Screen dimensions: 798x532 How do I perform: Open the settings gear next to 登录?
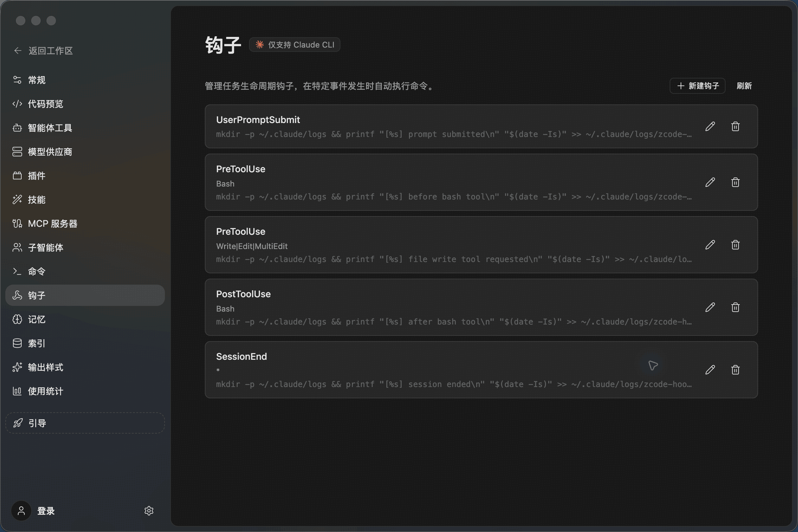[x=149, y=511]
